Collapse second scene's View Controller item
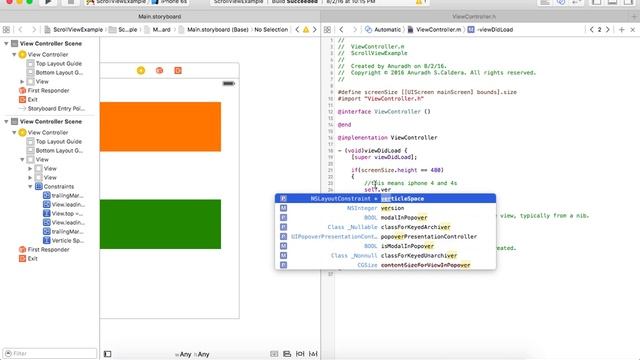 coord(14,133)
